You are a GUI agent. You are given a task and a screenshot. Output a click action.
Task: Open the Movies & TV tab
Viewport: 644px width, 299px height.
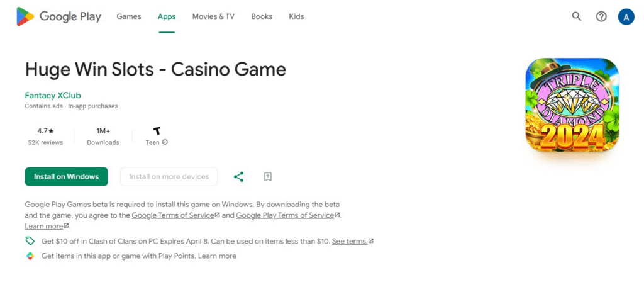(213, 16)
